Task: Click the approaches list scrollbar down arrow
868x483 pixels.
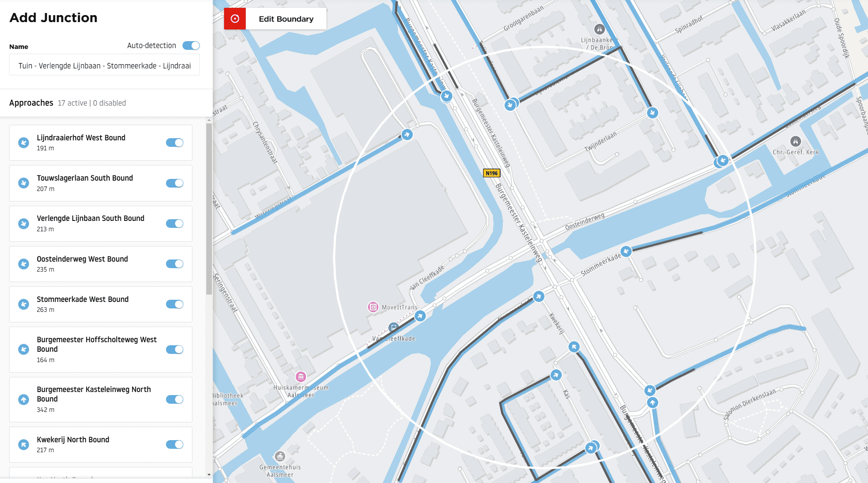Action: click(x=209, y=475)
